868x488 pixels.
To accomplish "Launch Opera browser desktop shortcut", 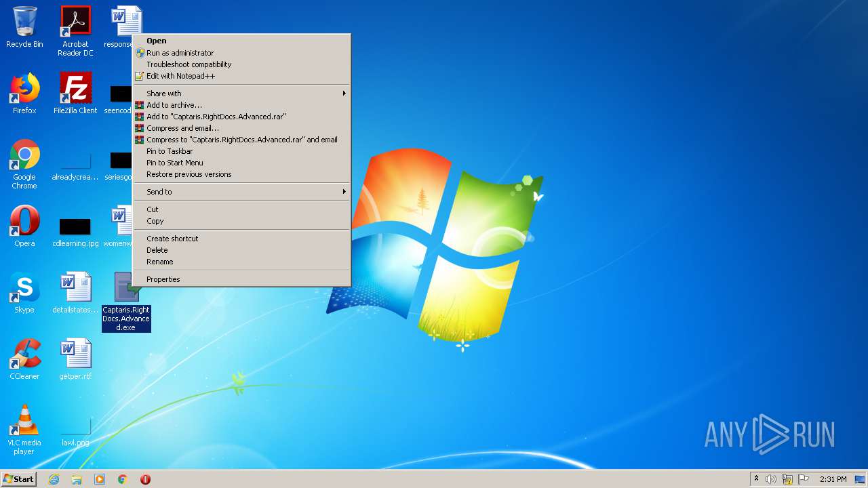I will pos(24,226).
